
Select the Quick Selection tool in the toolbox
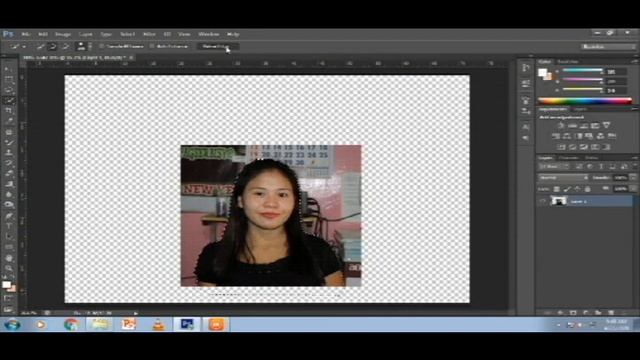tap(9, 100)
